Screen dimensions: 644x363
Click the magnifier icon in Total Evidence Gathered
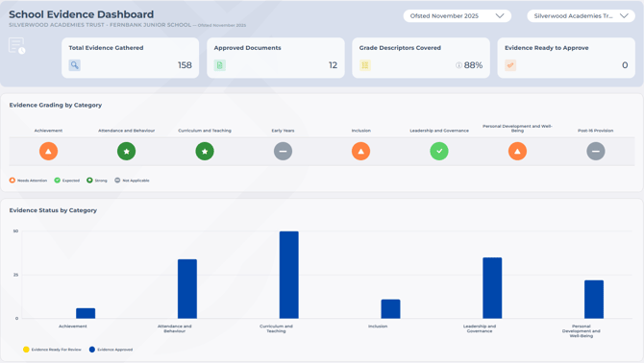[74, 65]
